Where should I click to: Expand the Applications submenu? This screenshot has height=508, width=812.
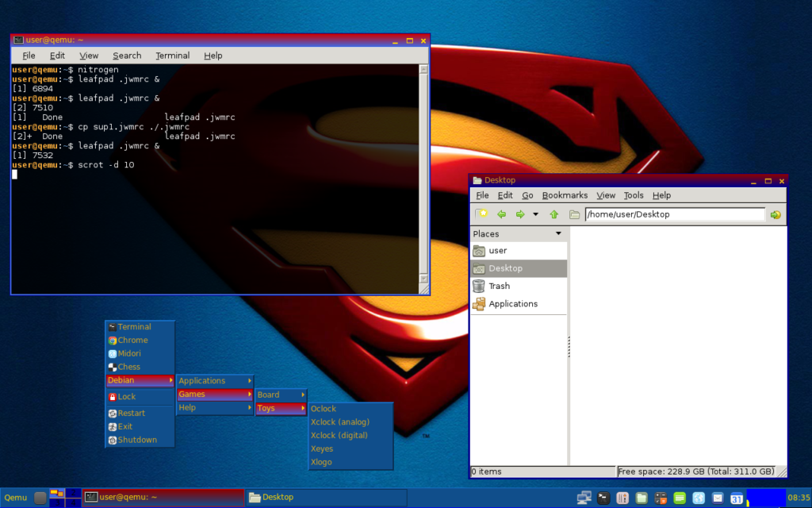214,381
